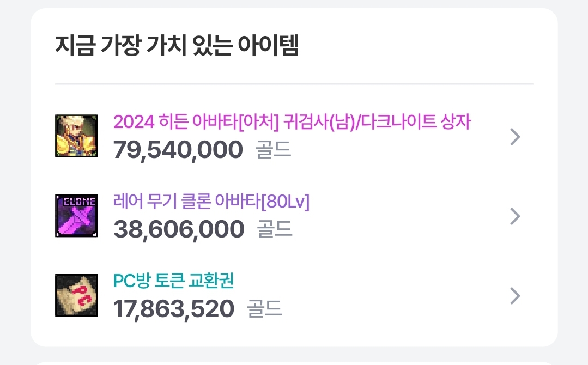Open the 2024 히든 아바타 다크나이트 상자 link
This screenshot has width=588, height=365.
tap(292, 122)
